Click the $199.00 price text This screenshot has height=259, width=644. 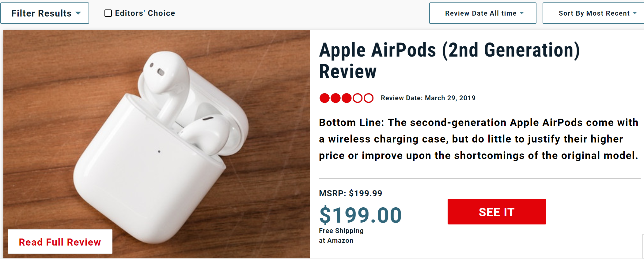point(360,215)
